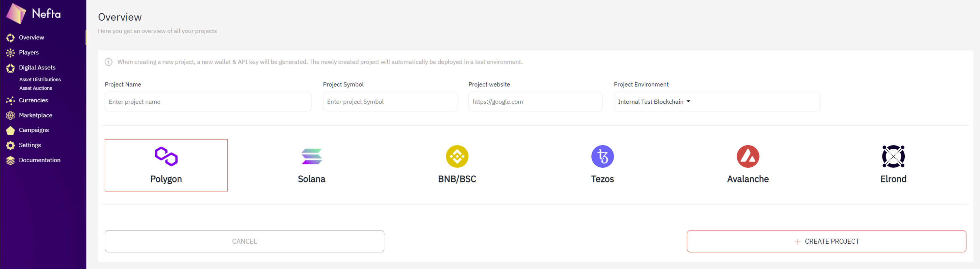Click the Currencies sidebar icon

tap(11, 100)
